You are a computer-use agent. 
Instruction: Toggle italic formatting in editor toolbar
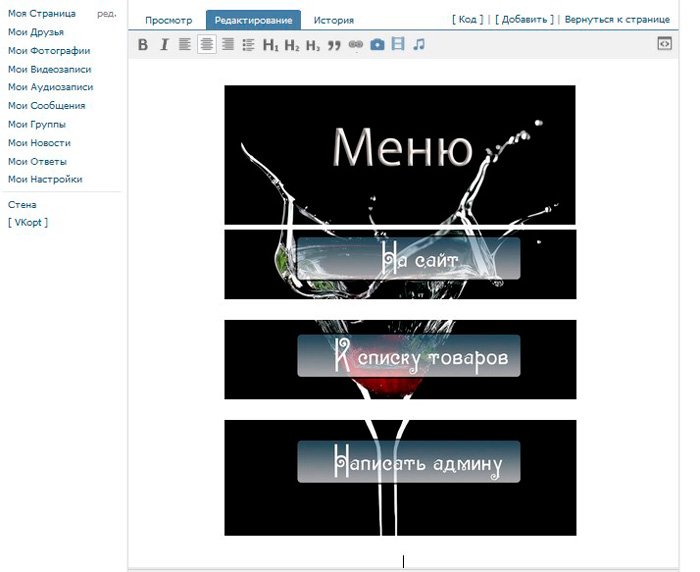tap(164, 45)
